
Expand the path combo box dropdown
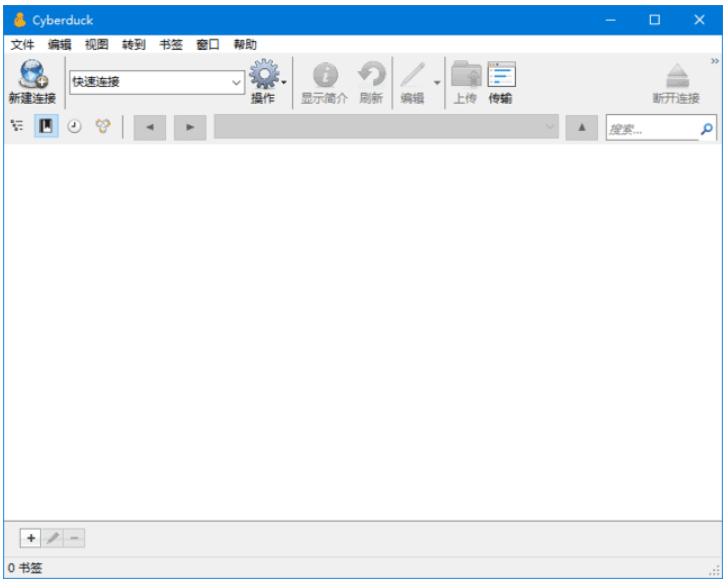point(550,127)
